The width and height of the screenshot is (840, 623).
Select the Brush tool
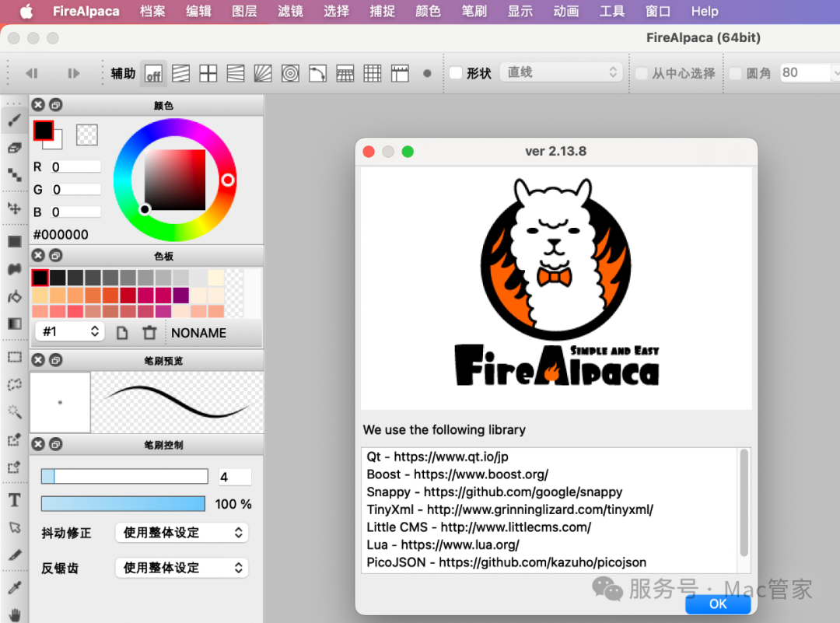pos(15,121)
